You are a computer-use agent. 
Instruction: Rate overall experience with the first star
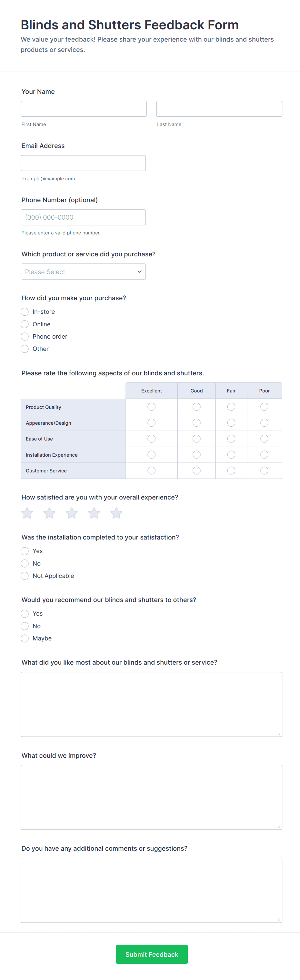(x=27, y=513)
